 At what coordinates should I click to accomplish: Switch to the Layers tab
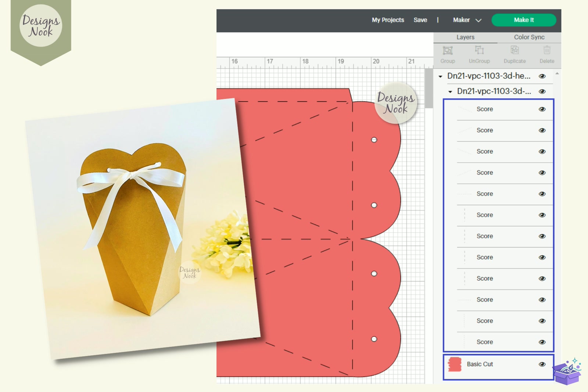pyautogui.click(x=465, y=37)
